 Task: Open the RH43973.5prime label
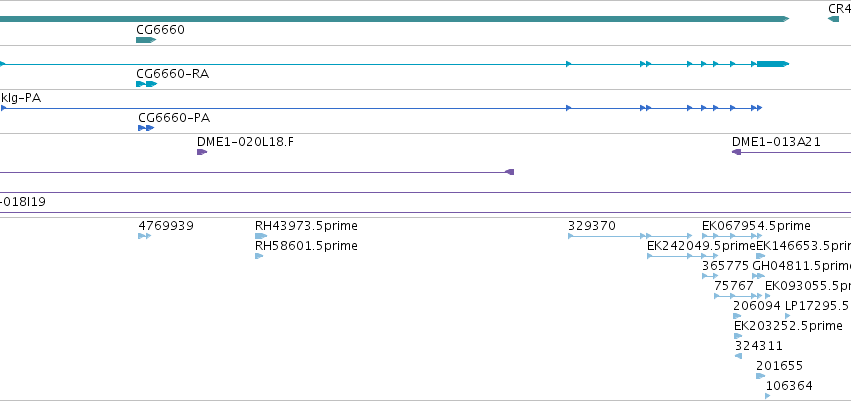click(x=306, y=226)
